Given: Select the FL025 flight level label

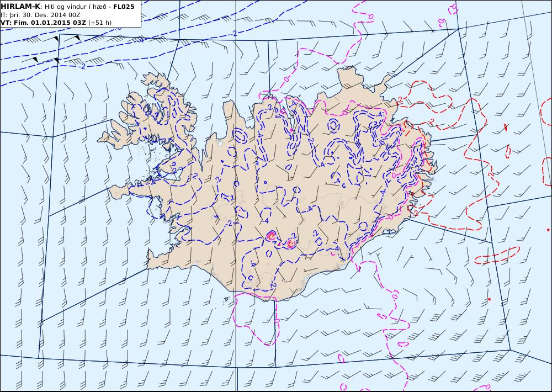Looking at the screenshot, I should coord(124,7).
